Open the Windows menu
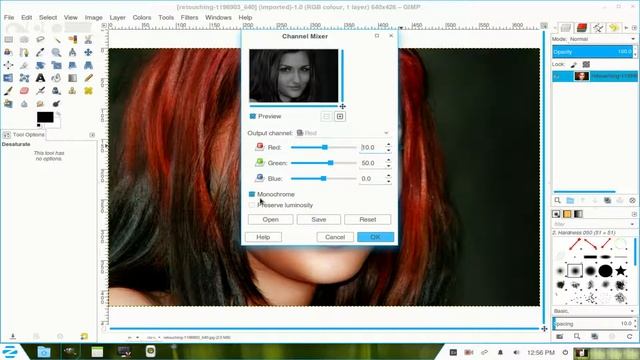The height and width of the screenshot is (360, 640). [218, 18]
